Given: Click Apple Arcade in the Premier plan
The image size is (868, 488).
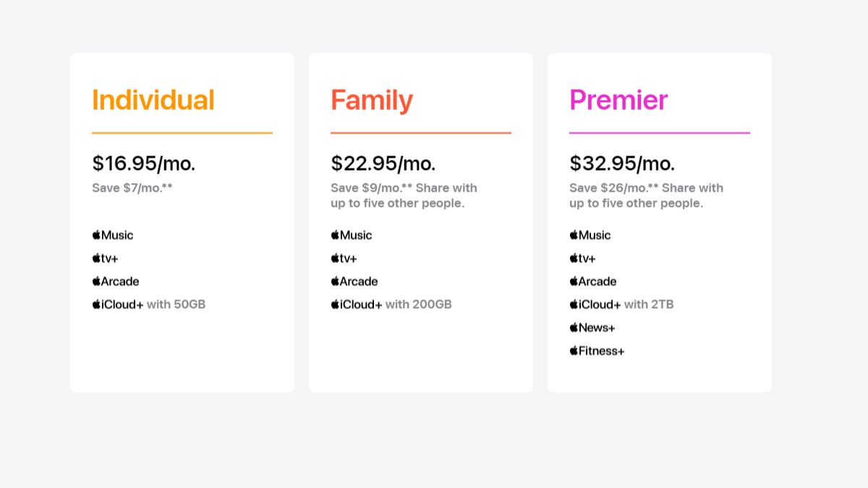Looking at the screenshot, I should pos(593,281).
